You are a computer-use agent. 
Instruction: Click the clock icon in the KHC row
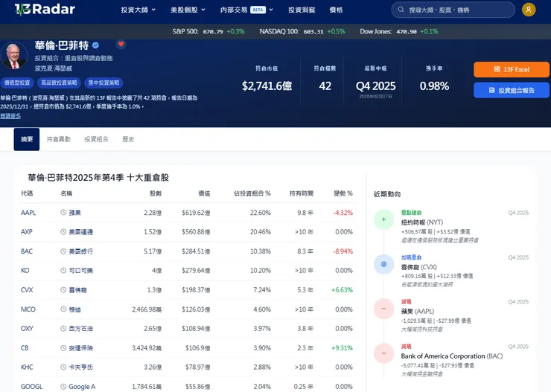[x=63, y=367]
